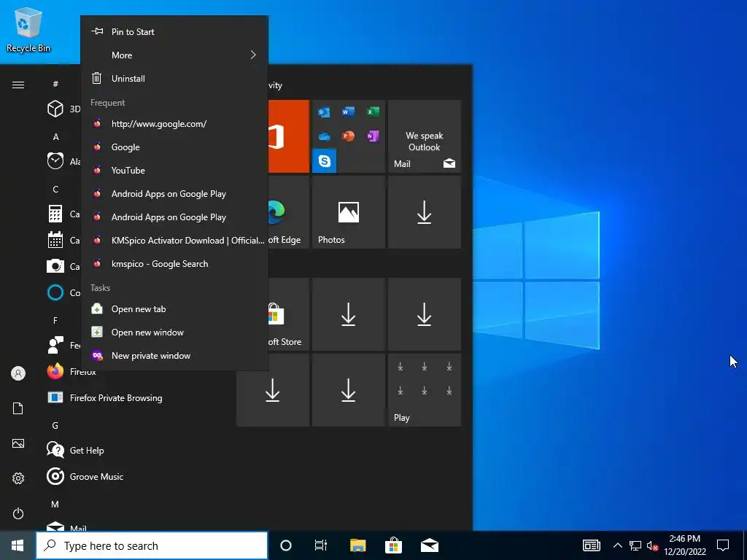
Task: Jump to the G letter header
Action: pyautogui.click(x=55, y=425)
